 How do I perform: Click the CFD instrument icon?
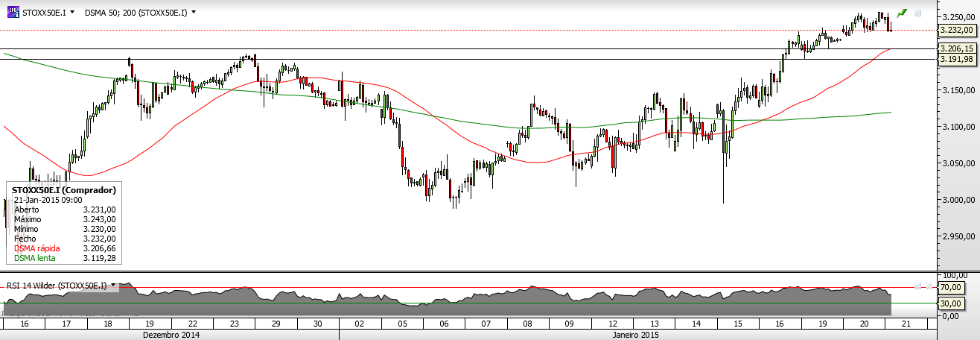coord(13,12)
